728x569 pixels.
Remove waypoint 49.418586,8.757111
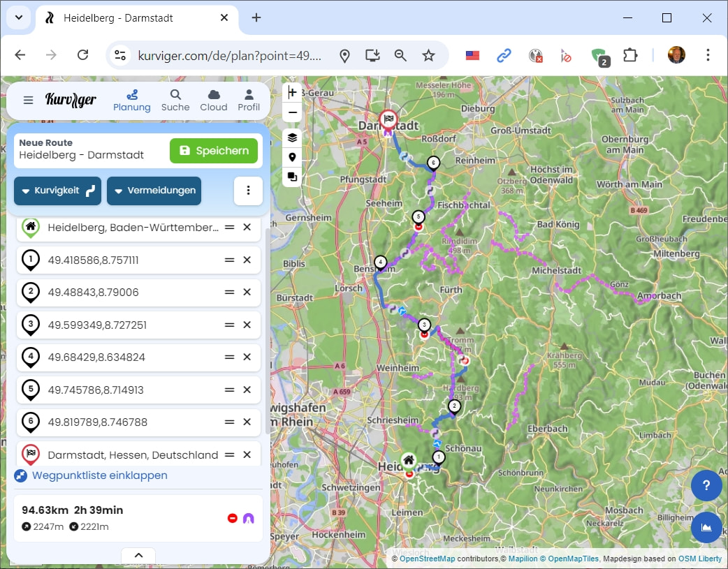[247, 260]
